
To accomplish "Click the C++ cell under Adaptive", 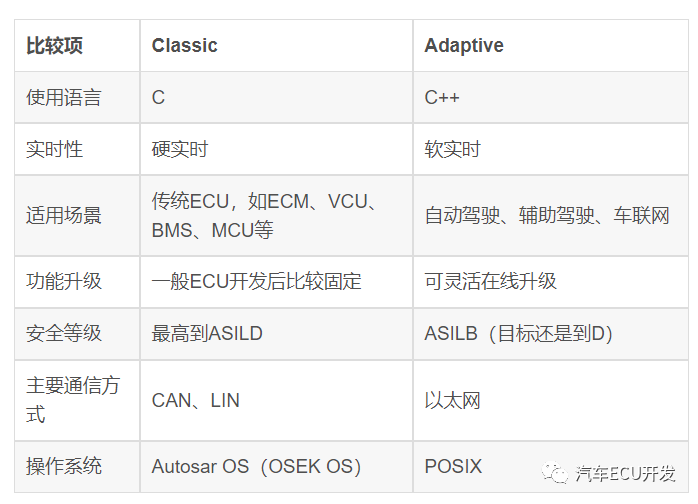I will pyautogui.click(x=551, y=98).
